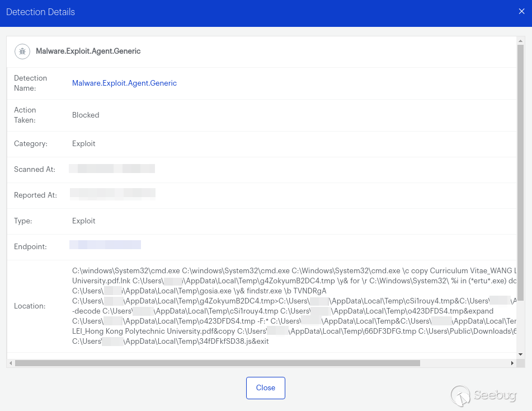Click text 'LEI_Hong Kong Polytechnic University.pdf&copy'
This screenshot has height=411, width=532.
[x=153, y=331]
